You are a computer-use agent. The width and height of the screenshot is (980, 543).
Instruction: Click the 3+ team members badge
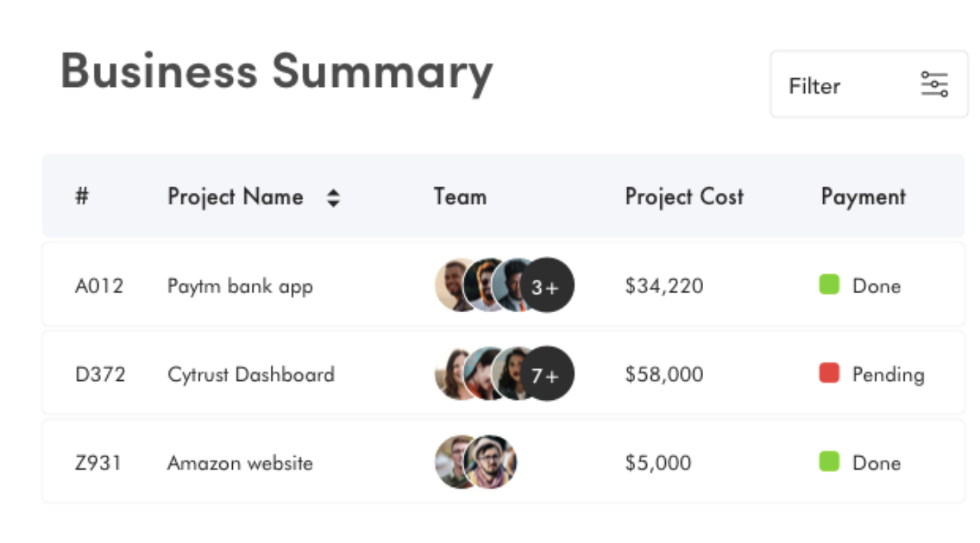click(x=547, y=286)
